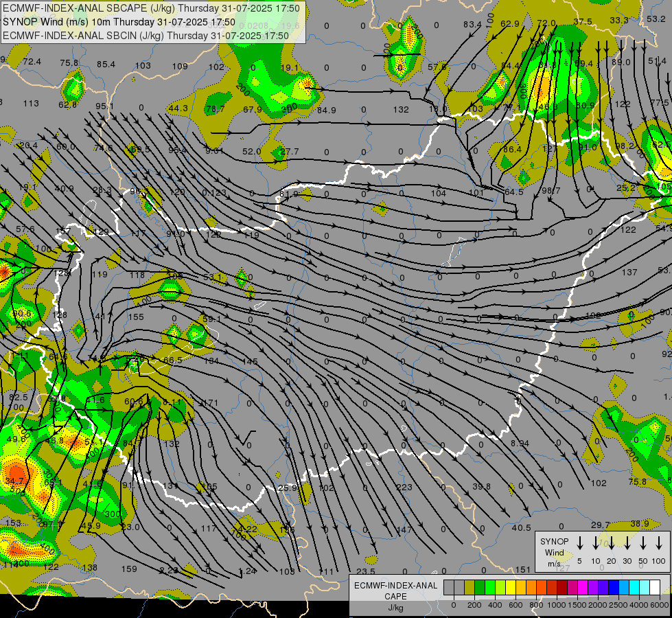
Task: Click the CAPE label in the legend
Action: tap(395, 596)
